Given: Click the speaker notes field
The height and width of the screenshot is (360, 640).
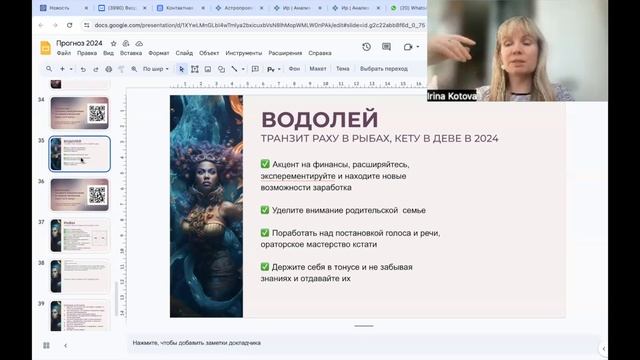Looking at the screenshot, I should point(363,343).
